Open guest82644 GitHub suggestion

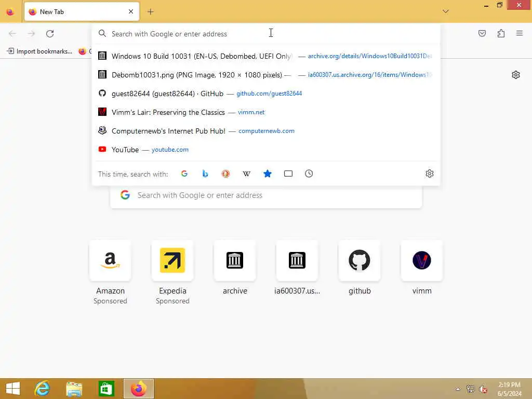(266, 94)
